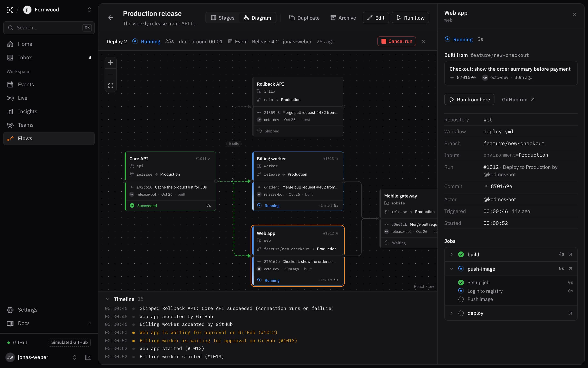The width and height of the screenshot is (588, 368).
Task: Open the Live view in sidebar
Action: click(x=49, y=98)
